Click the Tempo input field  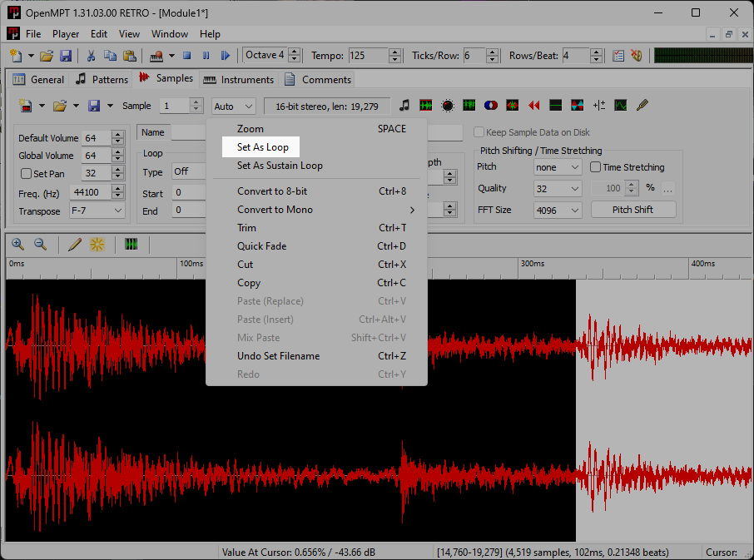coord(367,56)
